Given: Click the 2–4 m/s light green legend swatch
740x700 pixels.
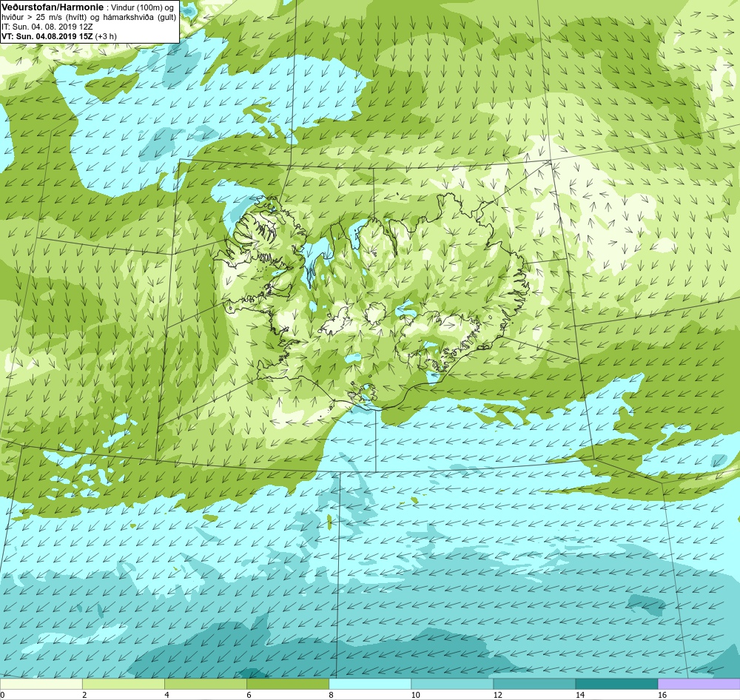Looking at the screenshot, I should (124, 684).
